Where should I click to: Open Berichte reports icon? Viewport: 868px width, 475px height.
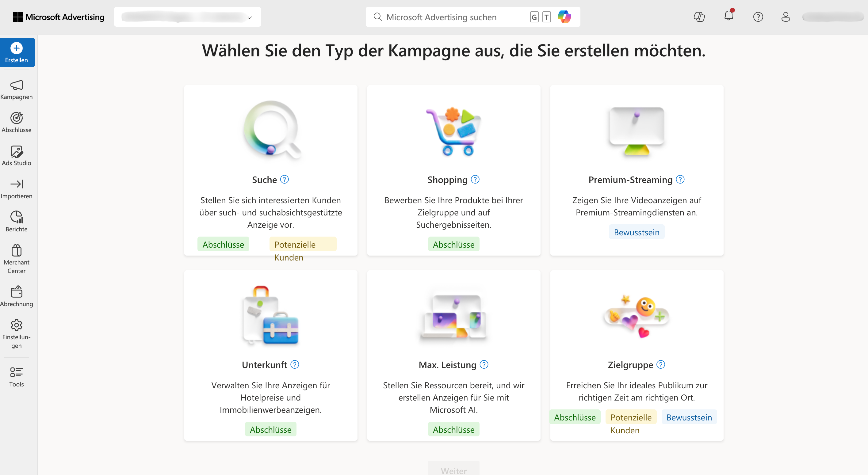pyautogui.click(x=17, y=217)
